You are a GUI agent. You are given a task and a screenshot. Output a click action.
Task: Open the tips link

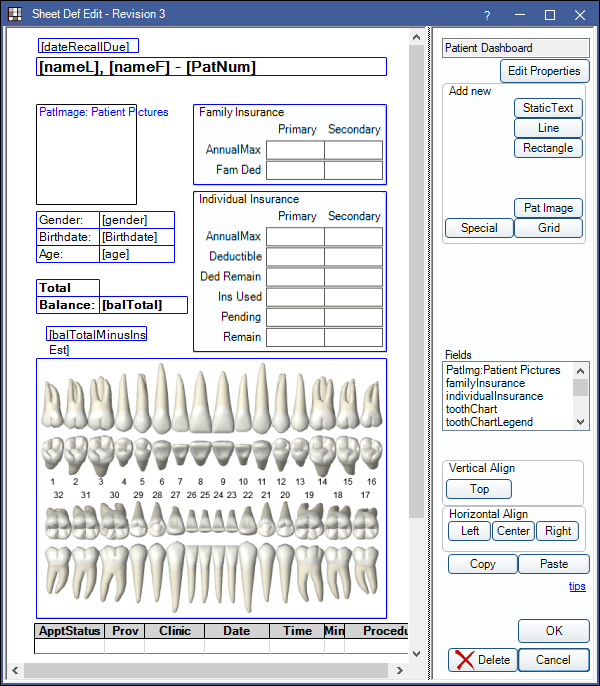point(577,586)
